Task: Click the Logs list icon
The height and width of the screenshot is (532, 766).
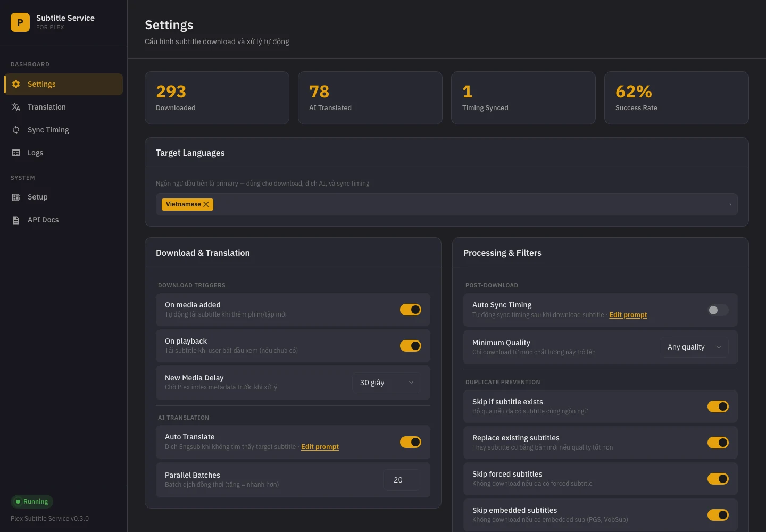Action: point(16,153)
